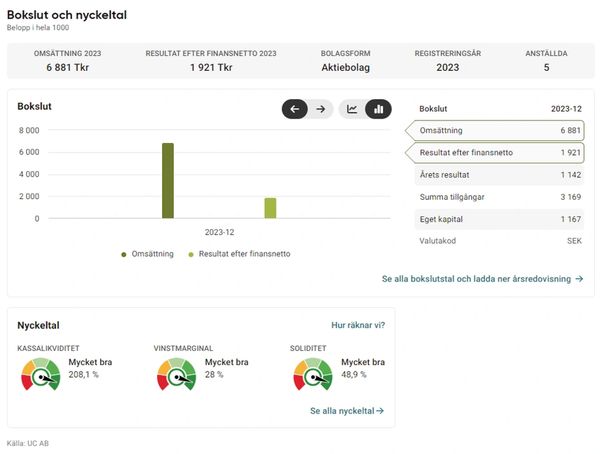Click the Hur räknar vi? link

(358, 325)
